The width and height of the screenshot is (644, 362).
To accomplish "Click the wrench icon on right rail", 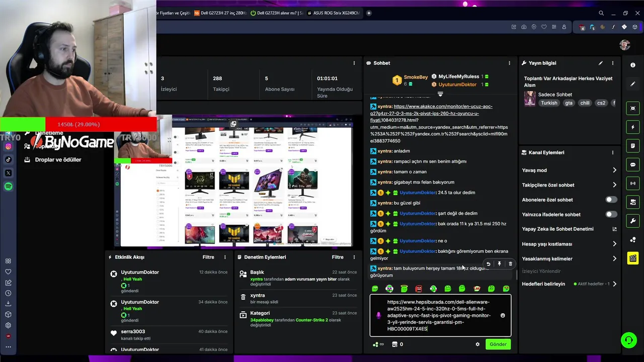I will (633, 221).
